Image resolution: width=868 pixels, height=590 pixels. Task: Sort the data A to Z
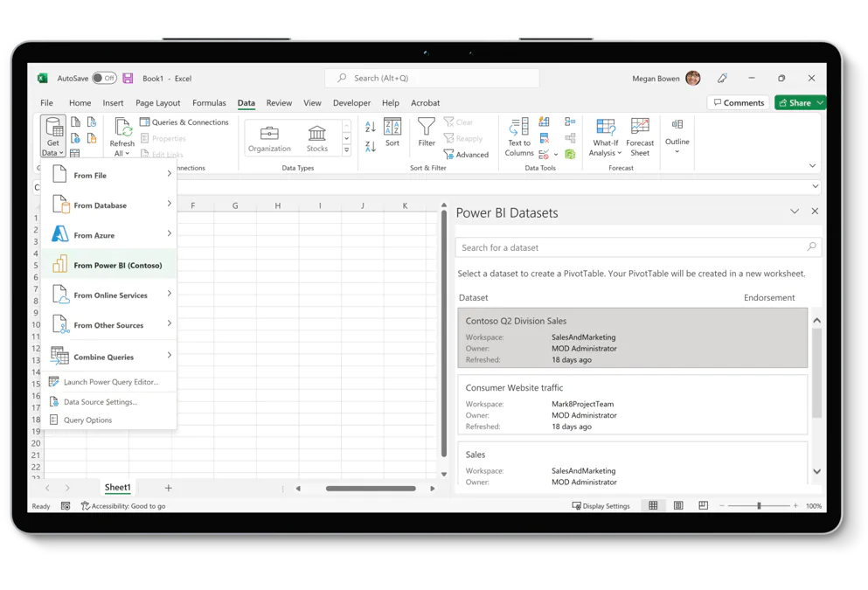coord(370,126)
